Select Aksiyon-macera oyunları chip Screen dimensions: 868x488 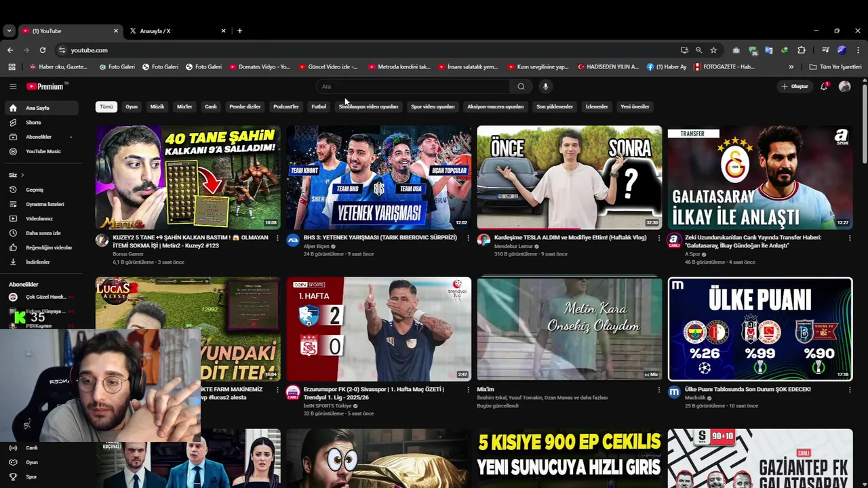point(495,106)
